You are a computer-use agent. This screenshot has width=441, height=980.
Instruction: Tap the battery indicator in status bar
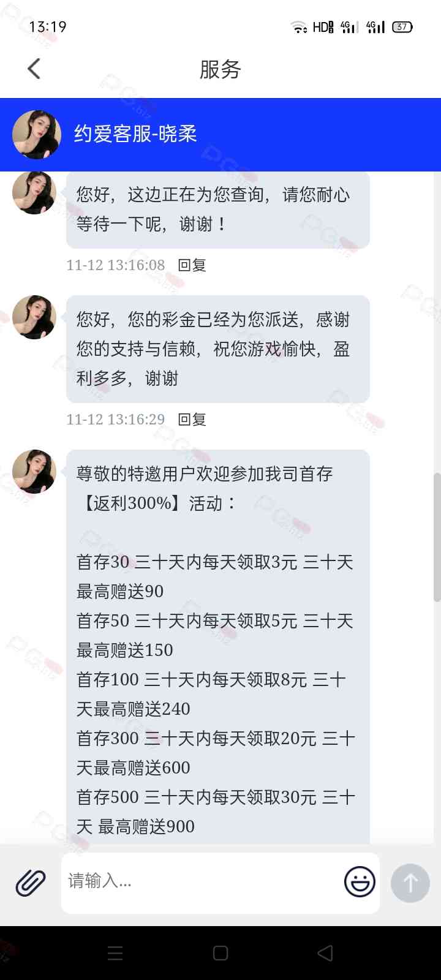402,27
